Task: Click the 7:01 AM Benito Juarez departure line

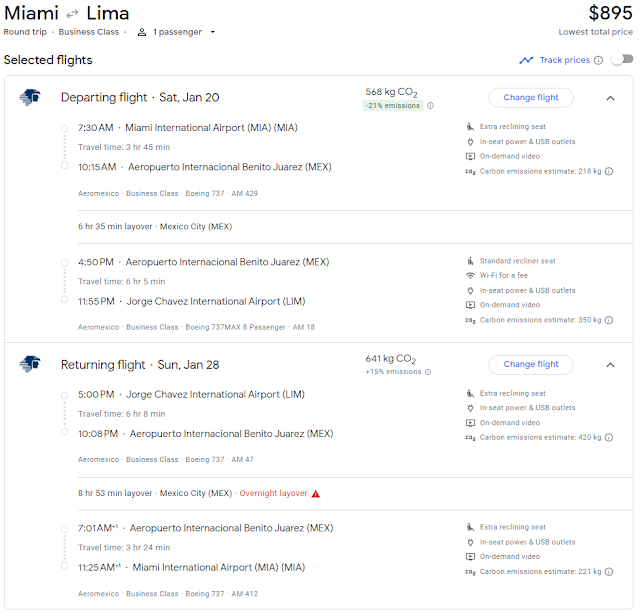Action: pos(206,528)
